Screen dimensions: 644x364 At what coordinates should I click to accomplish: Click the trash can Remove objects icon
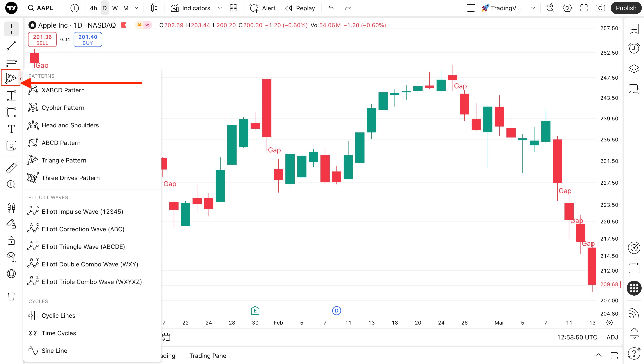coord(11,296)
